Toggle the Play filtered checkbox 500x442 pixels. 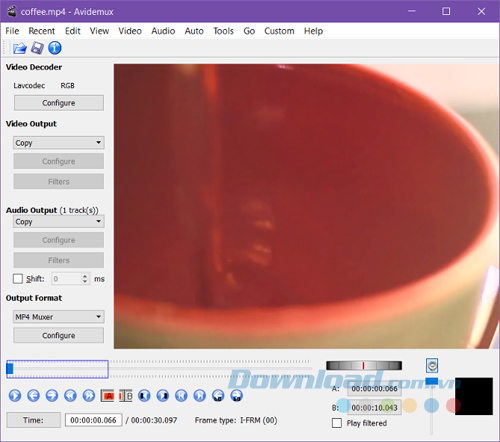337,423
